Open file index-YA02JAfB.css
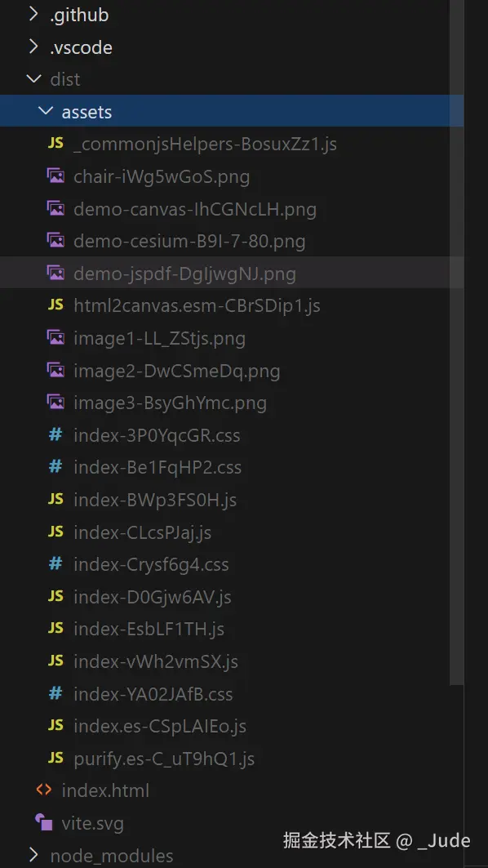This screenshot has width=488, height=868. (x=153, y=693)
